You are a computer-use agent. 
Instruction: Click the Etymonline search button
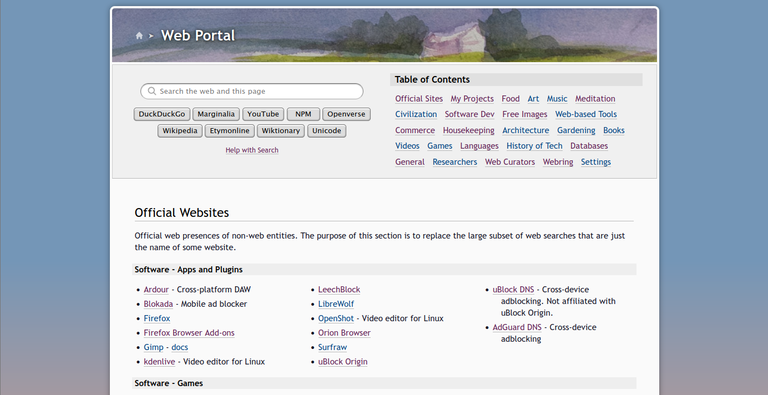230,131
